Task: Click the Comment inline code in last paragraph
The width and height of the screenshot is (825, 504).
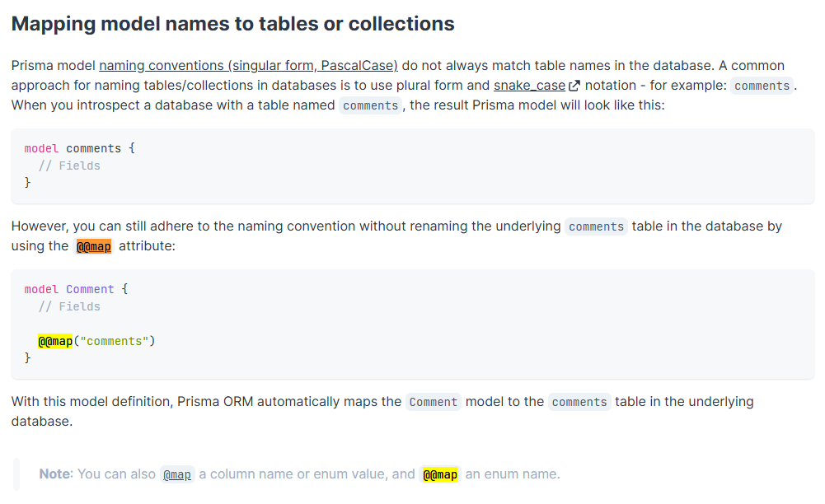Action: click(x=433, y=402)
